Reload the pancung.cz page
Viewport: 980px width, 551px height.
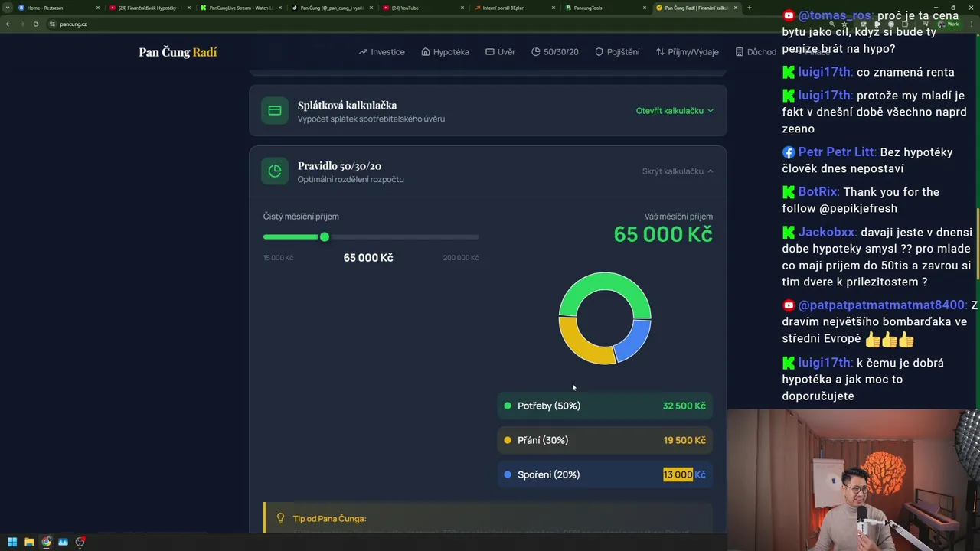point(35,24)
